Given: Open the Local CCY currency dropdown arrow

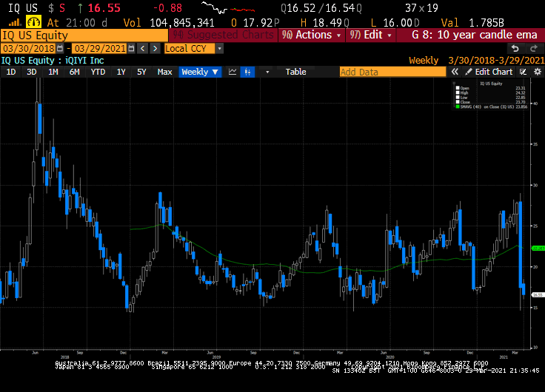Looking at the screenshot, I should point(219,49).
